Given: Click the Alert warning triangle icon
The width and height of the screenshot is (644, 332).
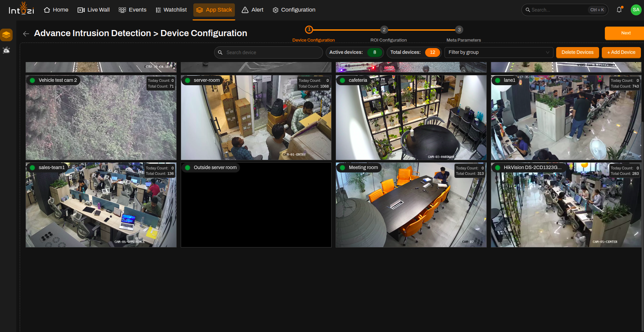Looking at the screenshot, I should coord(245,10).
